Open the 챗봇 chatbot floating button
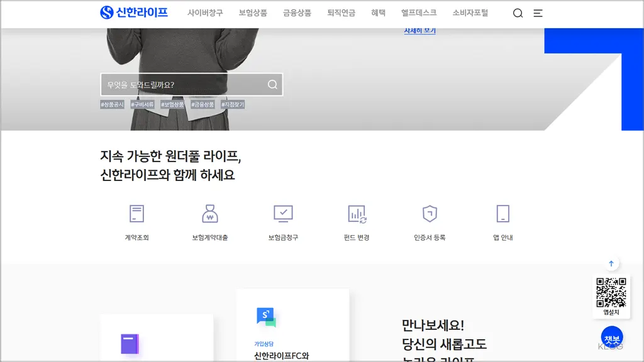This screenshot has width=644, height=362. click(x=611, y=337)
